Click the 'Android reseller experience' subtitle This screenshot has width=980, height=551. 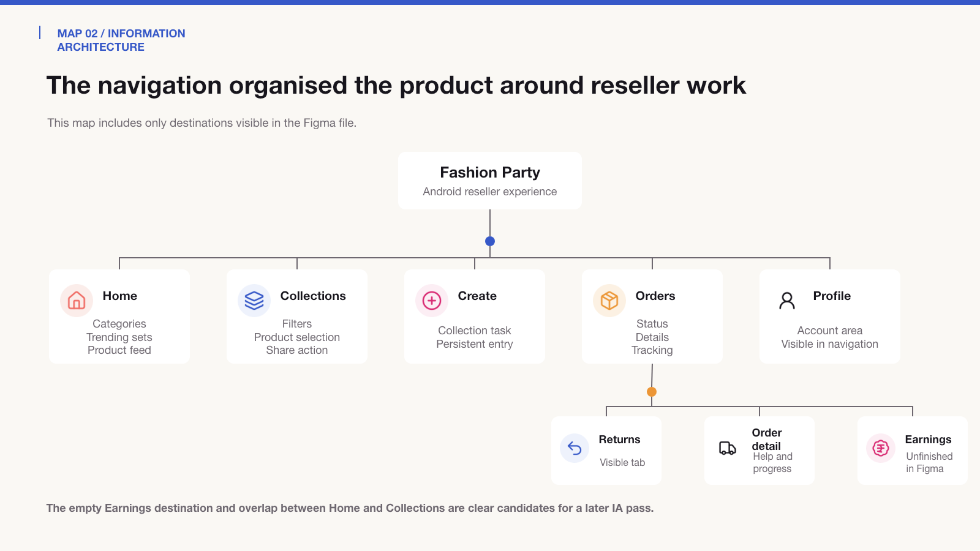(x=490, y=192)
